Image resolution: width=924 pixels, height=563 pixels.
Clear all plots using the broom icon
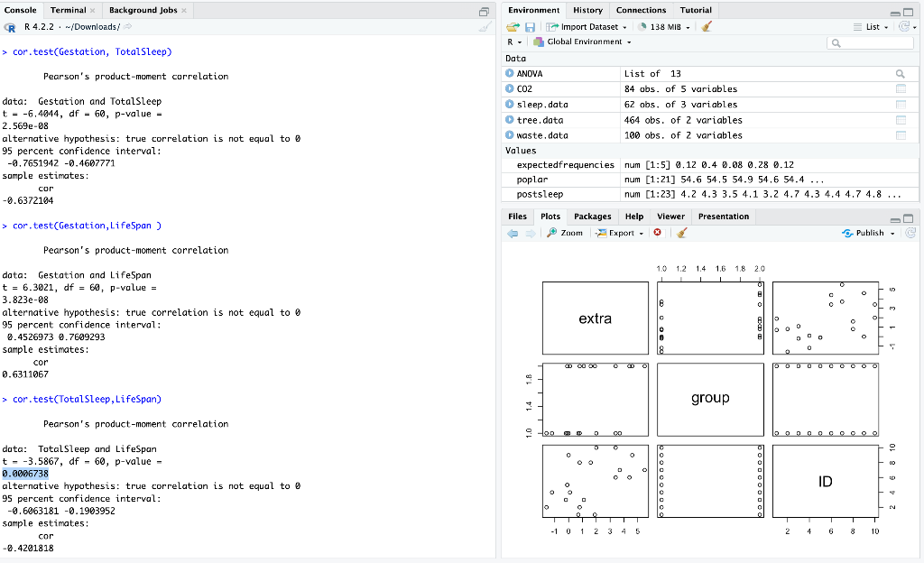click(x=681, y=232)
